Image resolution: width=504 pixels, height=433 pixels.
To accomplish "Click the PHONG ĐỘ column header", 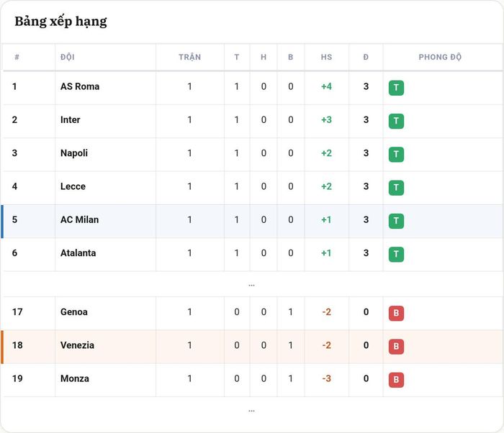I will [440, 57].
